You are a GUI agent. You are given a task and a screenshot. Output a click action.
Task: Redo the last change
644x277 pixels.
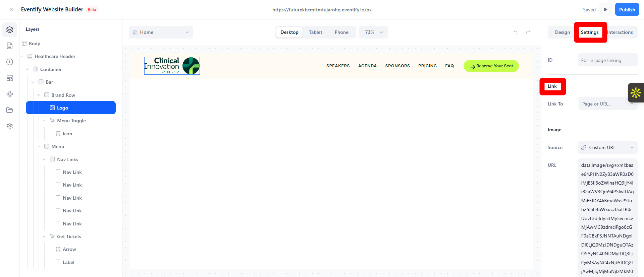click(x=528, y=32)
